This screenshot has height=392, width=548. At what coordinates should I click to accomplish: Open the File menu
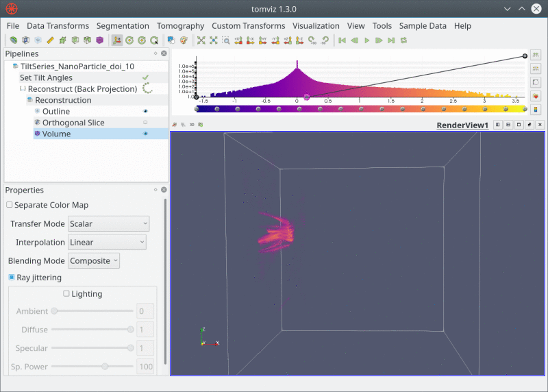coord(13,26)
